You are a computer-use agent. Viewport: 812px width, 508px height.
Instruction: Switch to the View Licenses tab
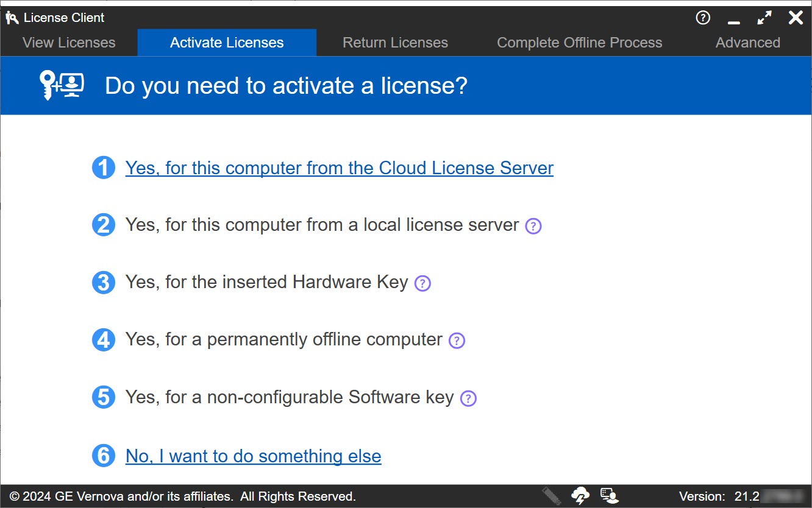[69, 43]
